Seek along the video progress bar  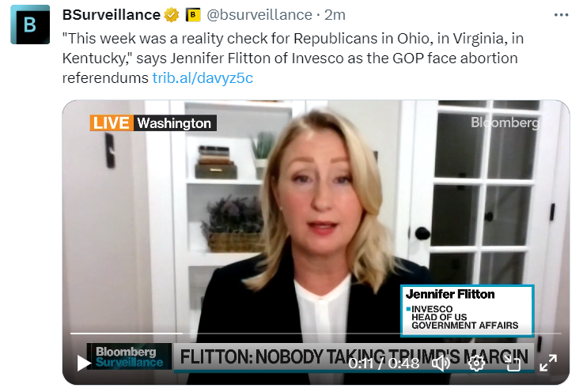(x=316, y=334)
